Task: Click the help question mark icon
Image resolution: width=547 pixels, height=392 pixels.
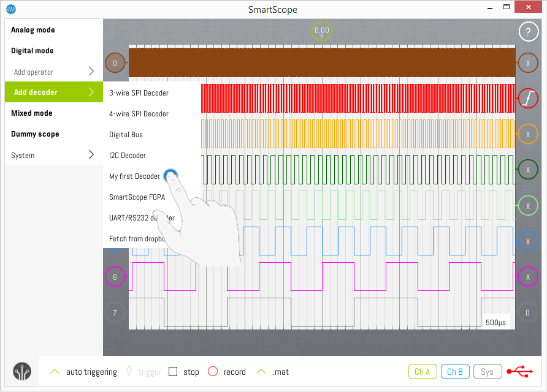Action: [528, 32]
